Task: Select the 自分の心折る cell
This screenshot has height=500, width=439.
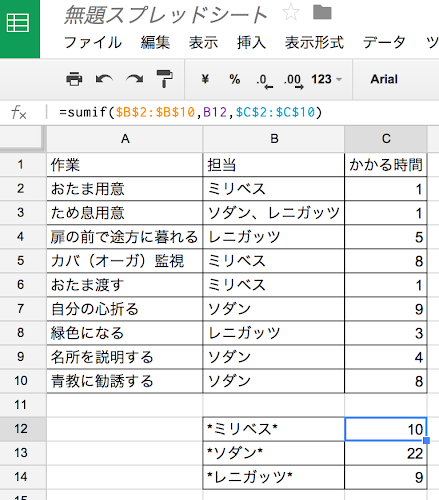Action: pyautogui.click(x=125, y=309)
